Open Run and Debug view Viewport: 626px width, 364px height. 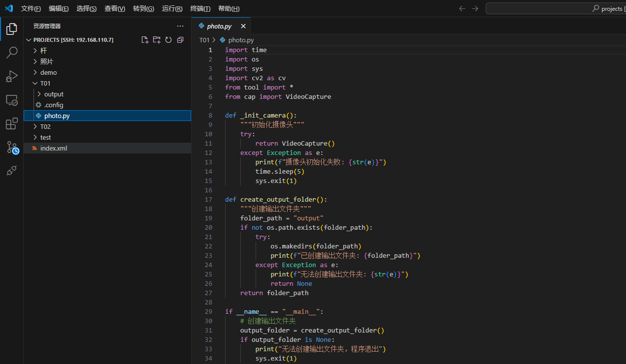click(12, 76)
